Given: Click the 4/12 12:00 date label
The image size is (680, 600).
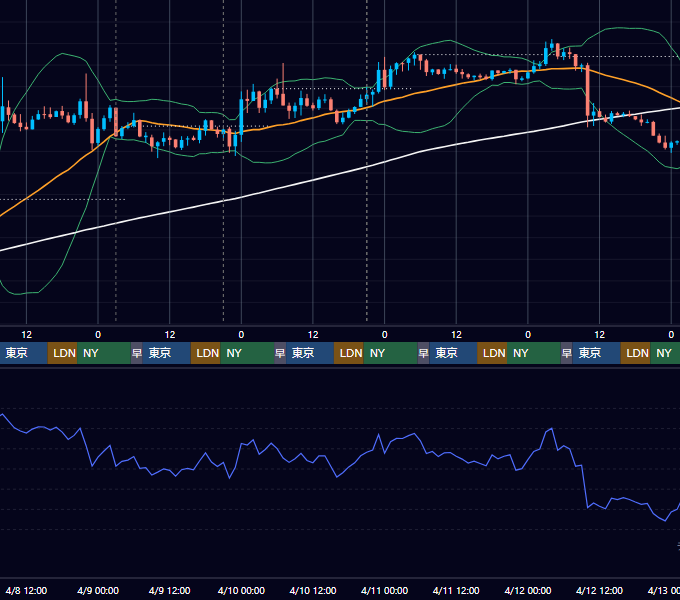Looking at the screenshot, I should point(599,590).
